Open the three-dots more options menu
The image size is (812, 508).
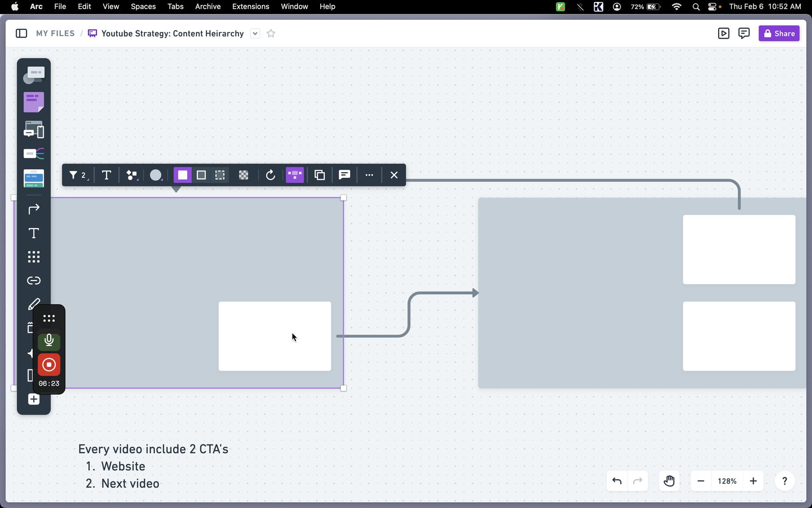point(369,175)
